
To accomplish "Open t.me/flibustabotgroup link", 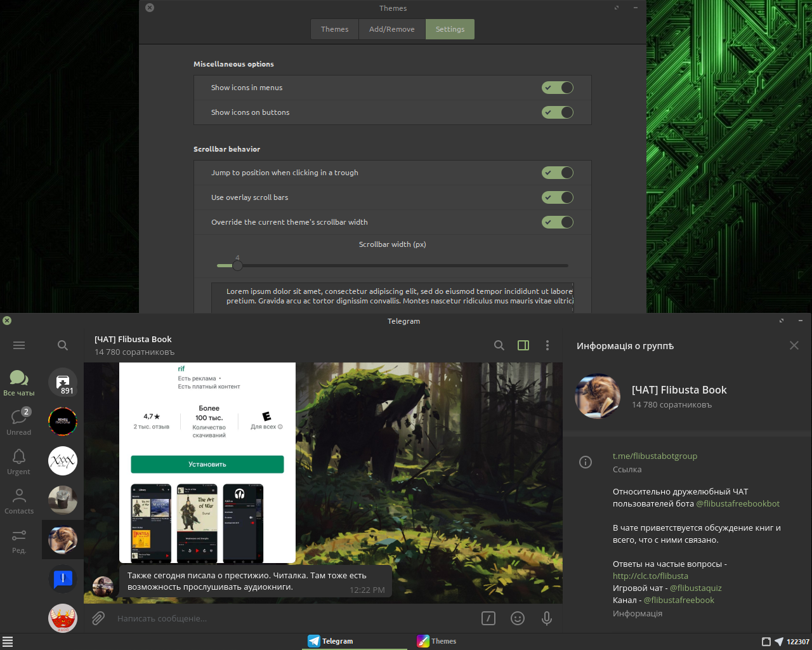I will (655, 456).
